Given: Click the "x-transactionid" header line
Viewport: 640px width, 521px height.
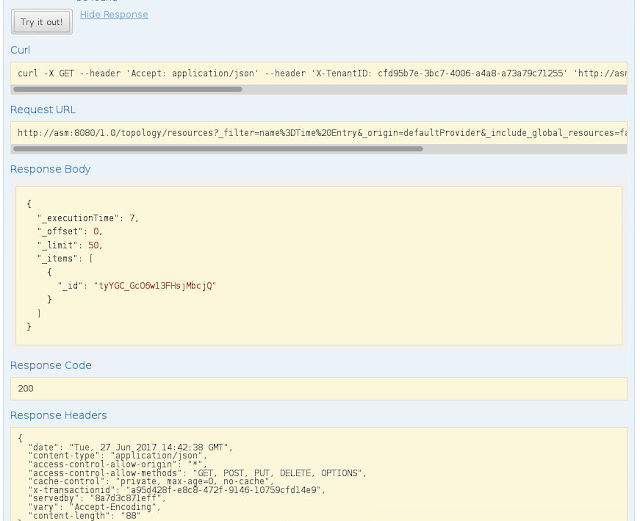Looking at the screenshot, I should [x=177, y=490].
